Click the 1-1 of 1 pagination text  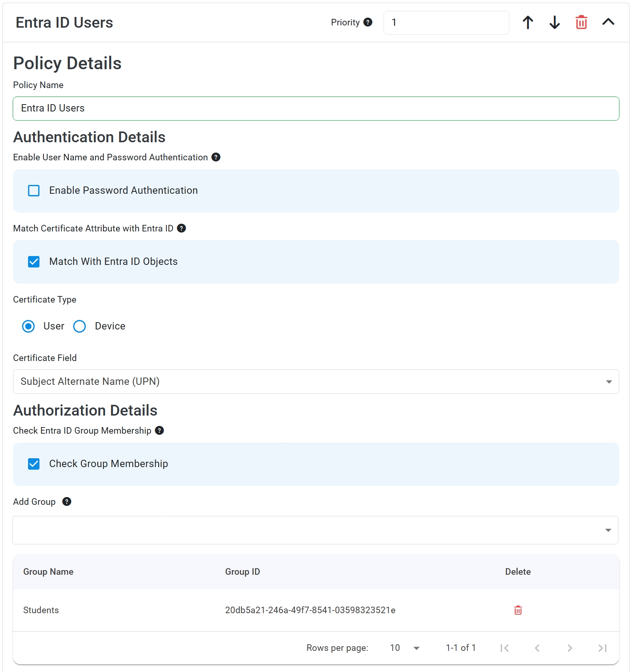(x=461, y=648)
